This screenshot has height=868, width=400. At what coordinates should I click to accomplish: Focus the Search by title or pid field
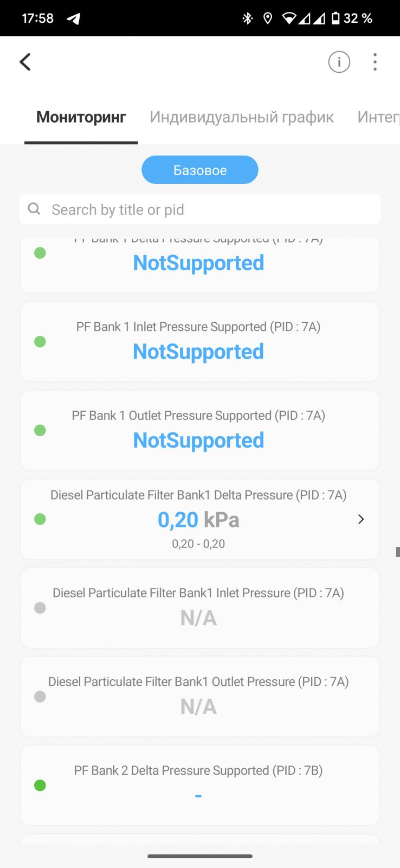coord(211,209)
